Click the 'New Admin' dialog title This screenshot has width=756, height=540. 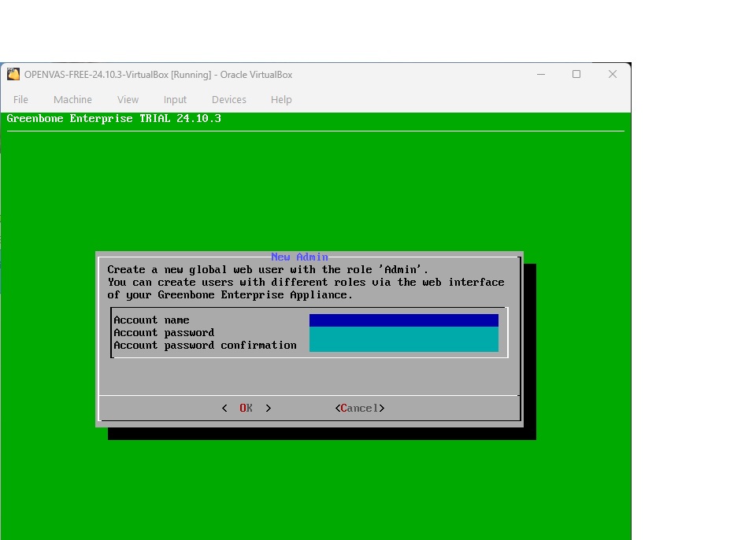pos(299,257)
